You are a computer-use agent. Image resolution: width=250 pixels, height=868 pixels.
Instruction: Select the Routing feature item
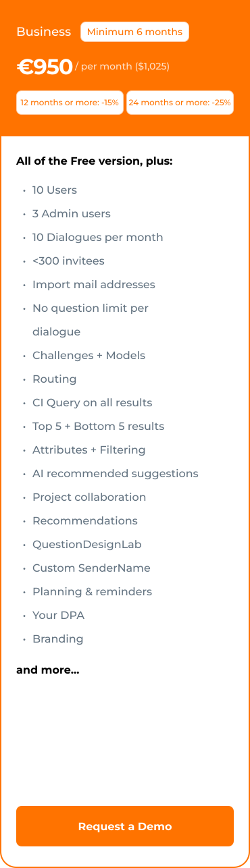click(x=54, y=379)
